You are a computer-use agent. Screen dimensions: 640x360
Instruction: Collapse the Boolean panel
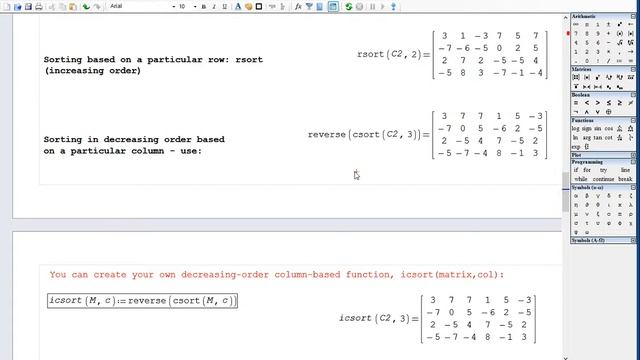pyautogui.click(x=633, y=95)
